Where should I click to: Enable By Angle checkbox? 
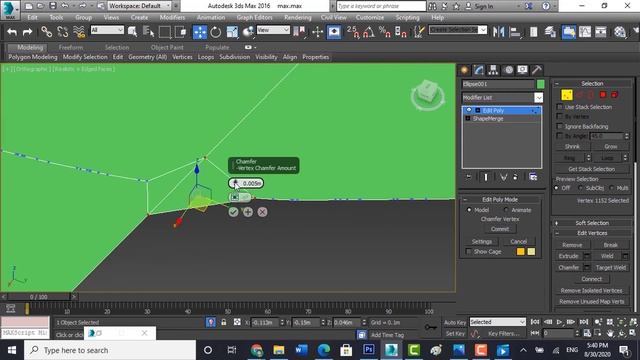point(560,136)
